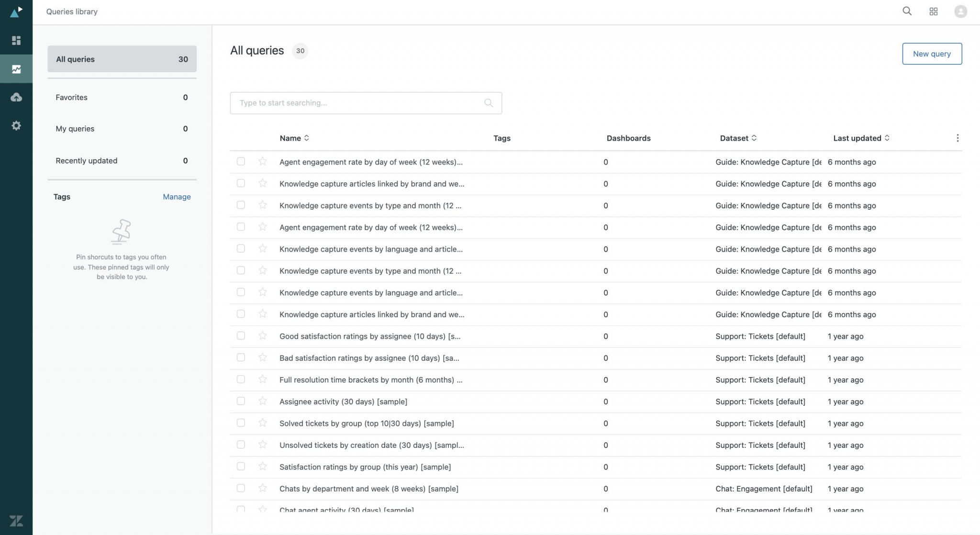The width and height of the screenshot is (980, 535).
Task: Open the product switcher grid icon
Action: tap(933, 11)
